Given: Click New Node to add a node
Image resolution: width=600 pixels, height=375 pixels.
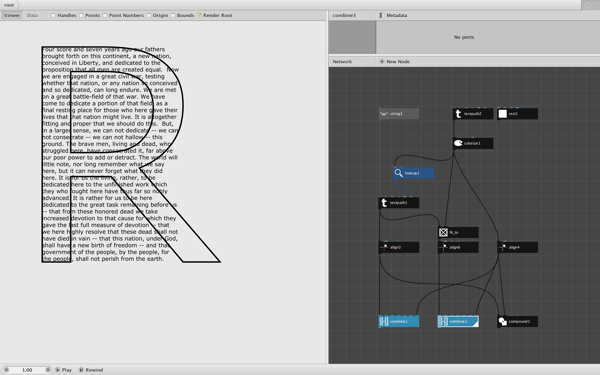Looking at the screenshot, I should pos(395,62).
